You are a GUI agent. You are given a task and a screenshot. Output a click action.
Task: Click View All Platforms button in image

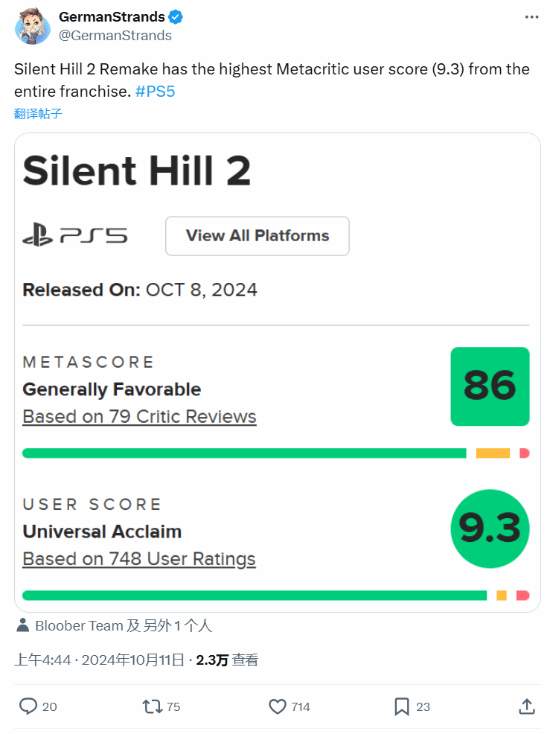(257, 236)
